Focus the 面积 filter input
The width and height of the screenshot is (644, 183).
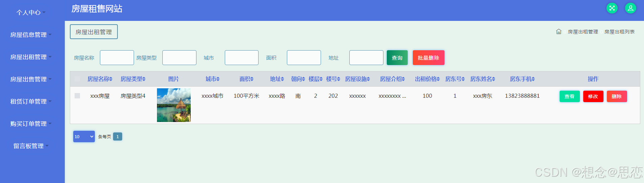[x=304, y=58]
